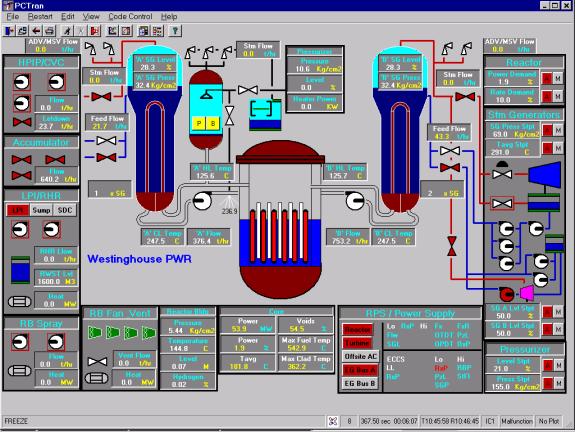
Task: Open the Help menu
Action: (169, 17)
